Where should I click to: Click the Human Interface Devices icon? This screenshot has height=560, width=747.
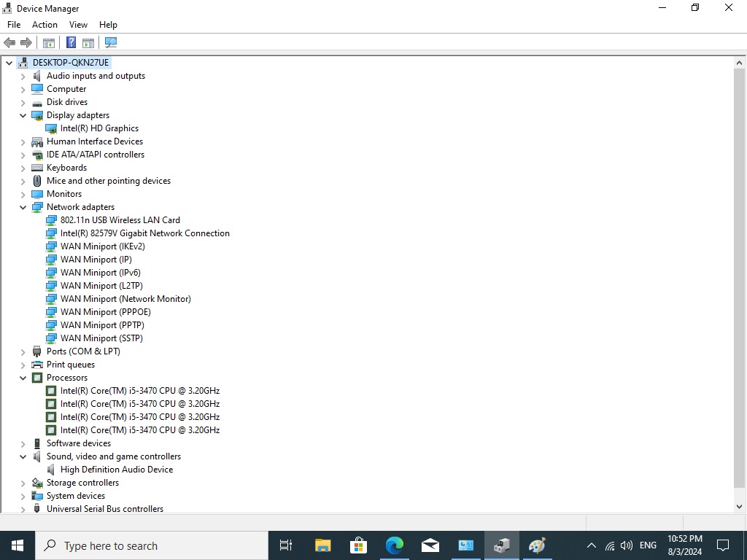click(x=37, y=141)
